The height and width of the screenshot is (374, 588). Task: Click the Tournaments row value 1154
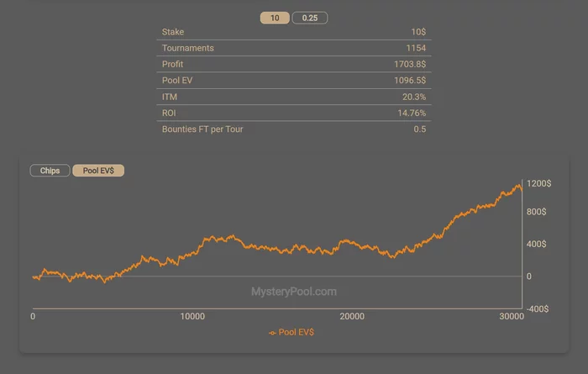[416, 48]
